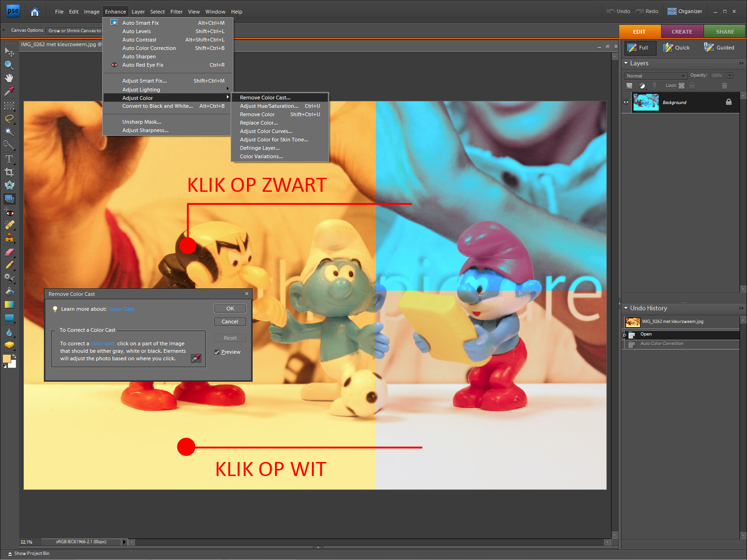Open the Filter menu

176,12
